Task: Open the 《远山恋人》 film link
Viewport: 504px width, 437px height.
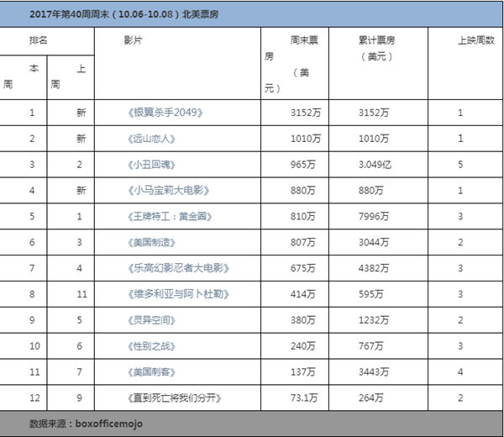Action: pos(152,139)
